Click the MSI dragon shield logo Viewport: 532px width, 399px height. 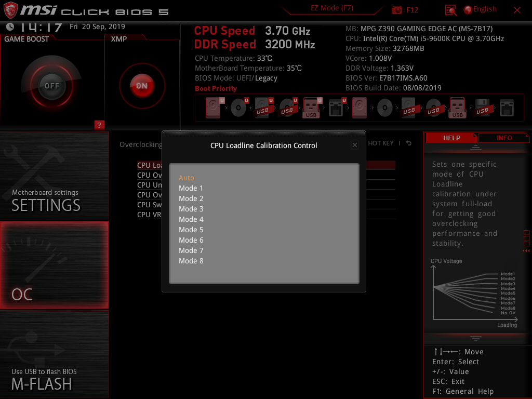(10, 10)
